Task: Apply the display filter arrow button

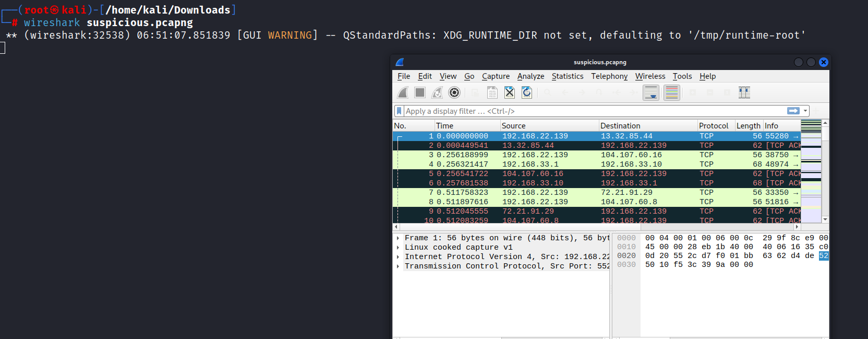Action: (x=793, y=111)
